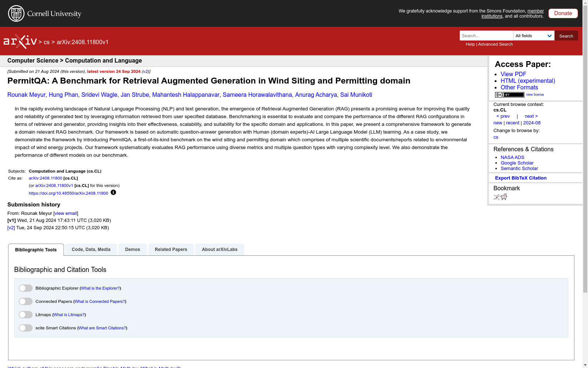This screenshot has height=368, width=588.
Task: Click View PDF link
Action: pyautogui.click(x=513, y=74)
